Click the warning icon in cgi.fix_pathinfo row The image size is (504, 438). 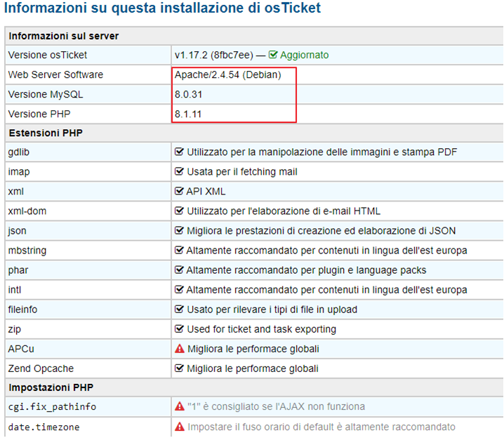[x=180, y=406]
